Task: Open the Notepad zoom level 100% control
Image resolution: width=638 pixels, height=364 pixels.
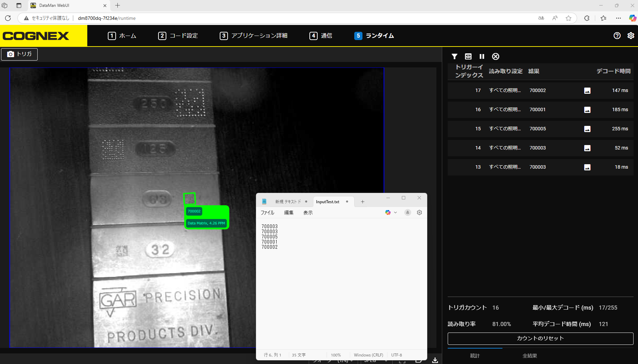Action: tap(336, 355)
